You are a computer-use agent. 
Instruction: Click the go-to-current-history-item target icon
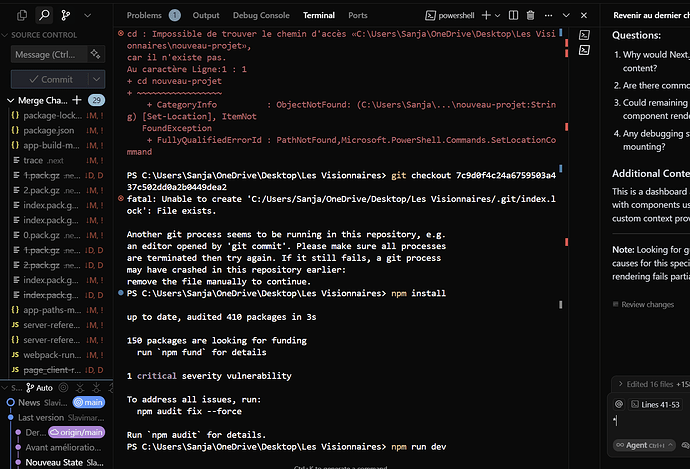(x=64, y=388)
